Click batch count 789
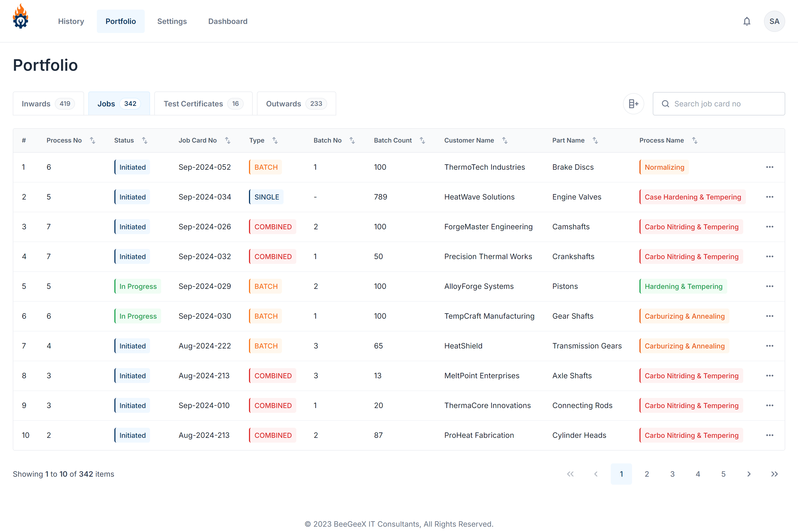The height and width of the screenshot is (532, 798). pyautogui.click(x=380, y=197)
